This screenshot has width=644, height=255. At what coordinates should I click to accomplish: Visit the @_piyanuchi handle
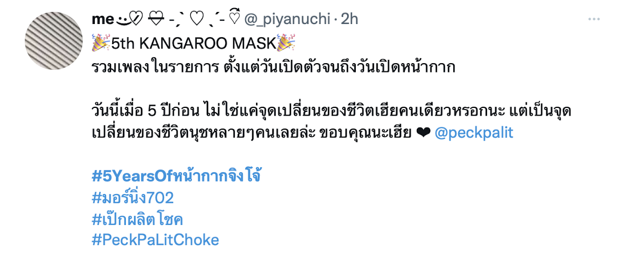(x=287, y=19)
